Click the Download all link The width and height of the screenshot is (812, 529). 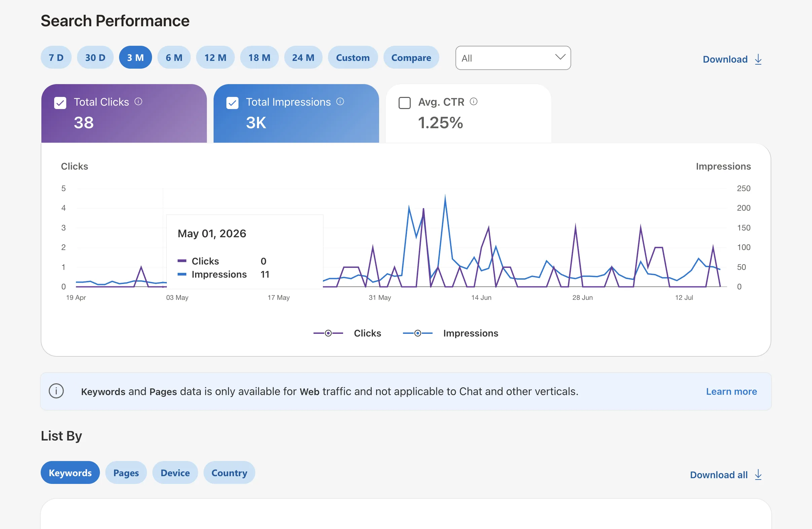(718, 475)
